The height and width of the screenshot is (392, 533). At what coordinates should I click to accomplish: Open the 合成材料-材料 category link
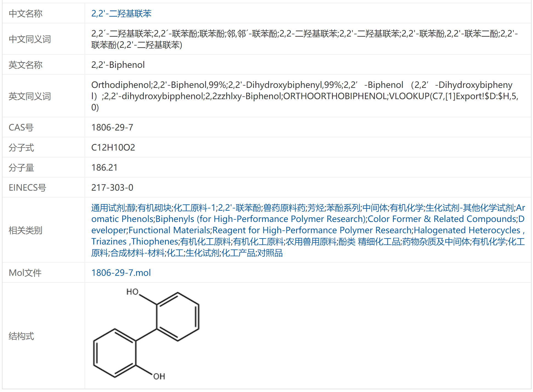click(137, 253)
